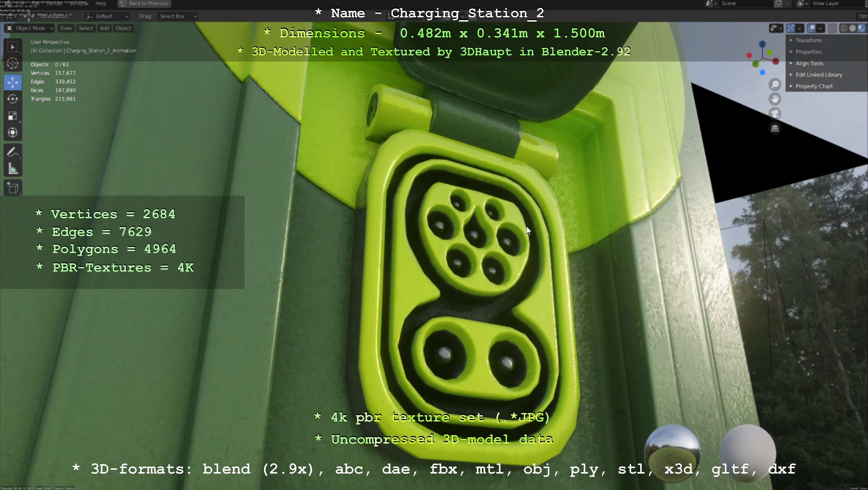Select the Measure ruler tool
The height and width of the screenshot is (490, 868).
[13, 169]
